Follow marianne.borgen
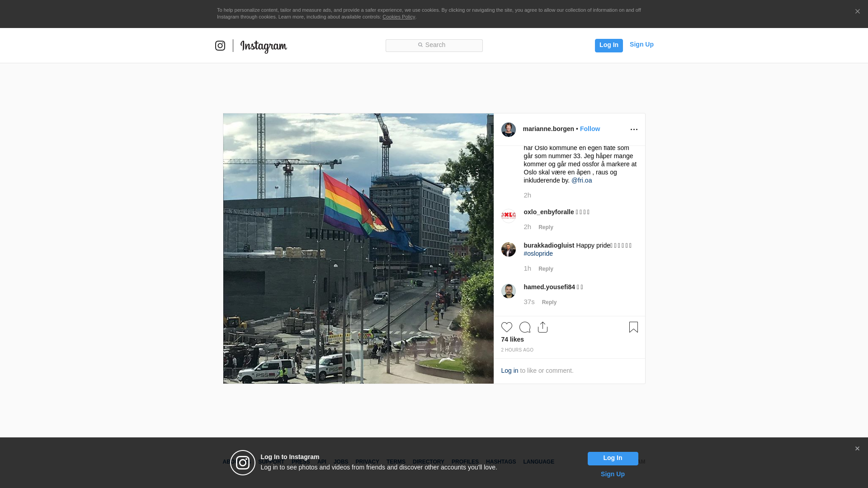This screenshot has width=868, height=488. pos(590,129)
